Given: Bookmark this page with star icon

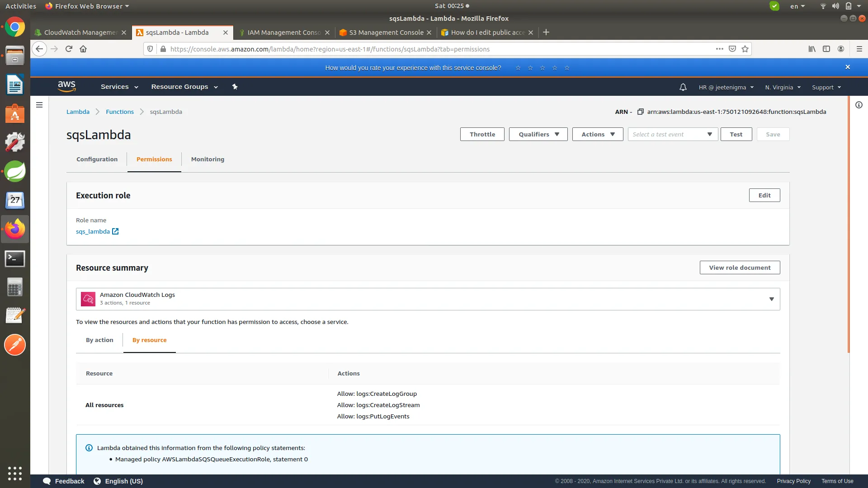Looking at the screenshot, I should pos(745,49).
